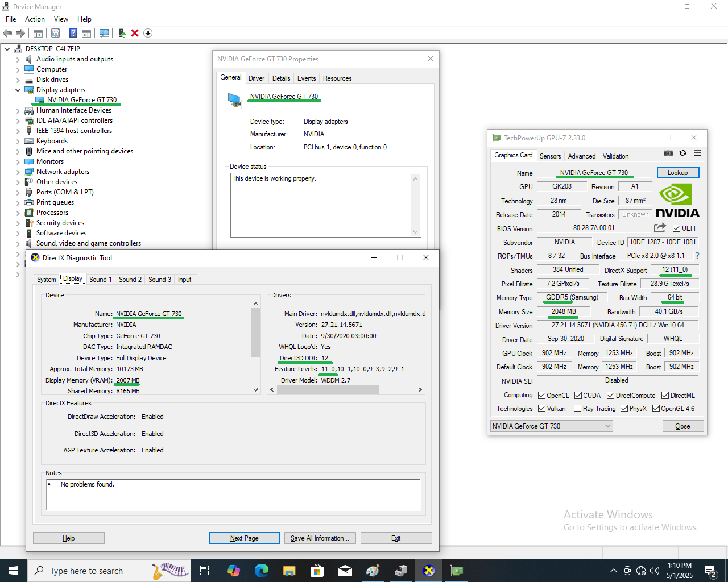Click the BIOS export share icon
The height and width of the screenshot is (582, 728).
(x=660, y=228)
